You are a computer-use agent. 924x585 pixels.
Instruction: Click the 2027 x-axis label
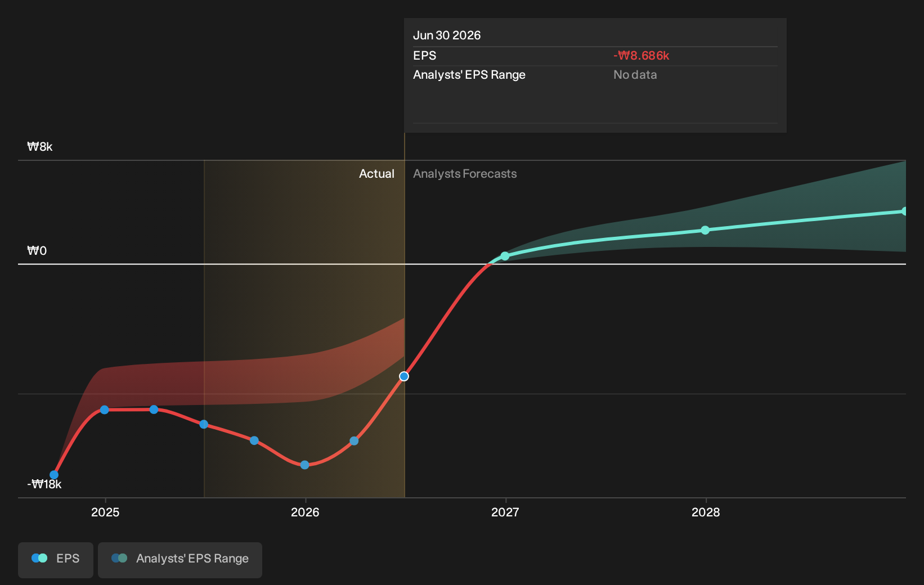[x=505, y=512]
